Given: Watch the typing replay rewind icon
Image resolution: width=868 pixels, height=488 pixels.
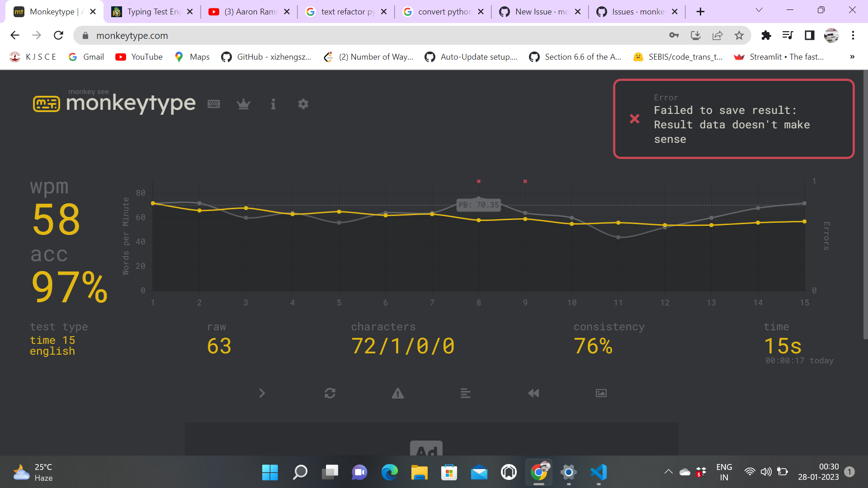Looking at the screenshot, I should [533, 393].
